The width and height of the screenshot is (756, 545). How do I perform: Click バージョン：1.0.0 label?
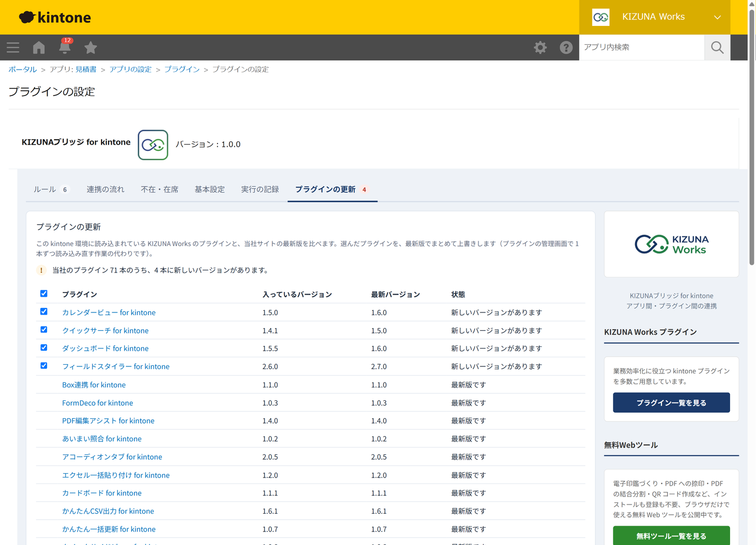208,145
